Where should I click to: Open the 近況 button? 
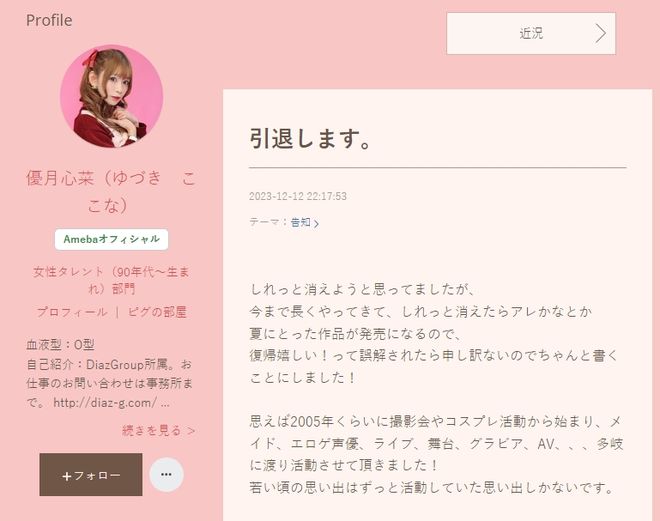[x=531, y=33]
